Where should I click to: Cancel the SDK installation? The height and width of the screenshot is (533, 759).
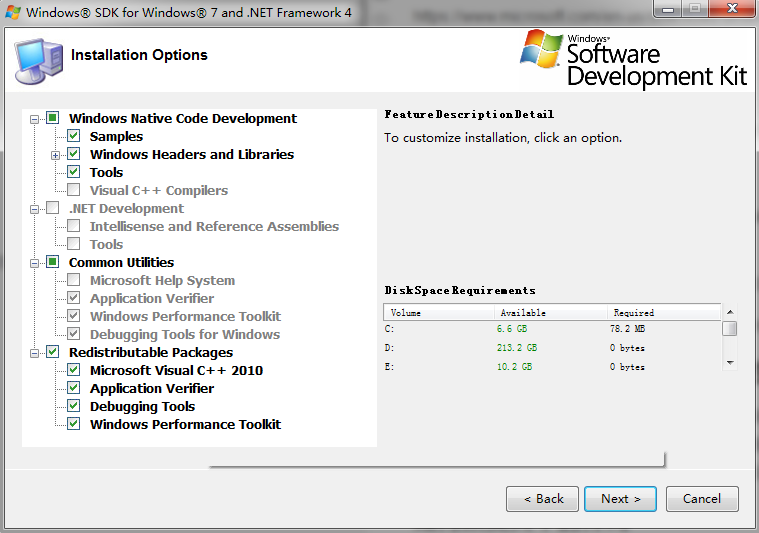pos(702,499)
